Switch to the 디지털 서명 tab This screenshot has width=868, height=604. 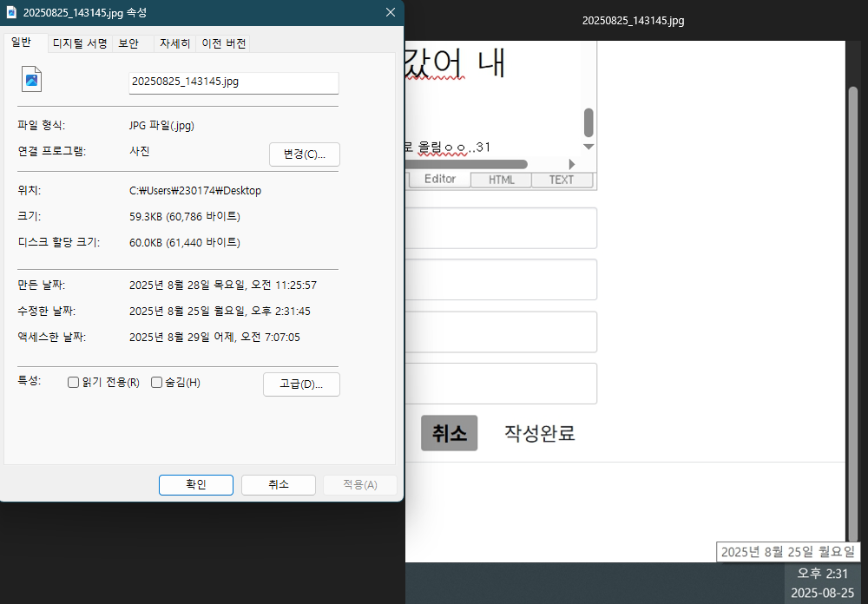pyautogui.click(x=80, y=43)
